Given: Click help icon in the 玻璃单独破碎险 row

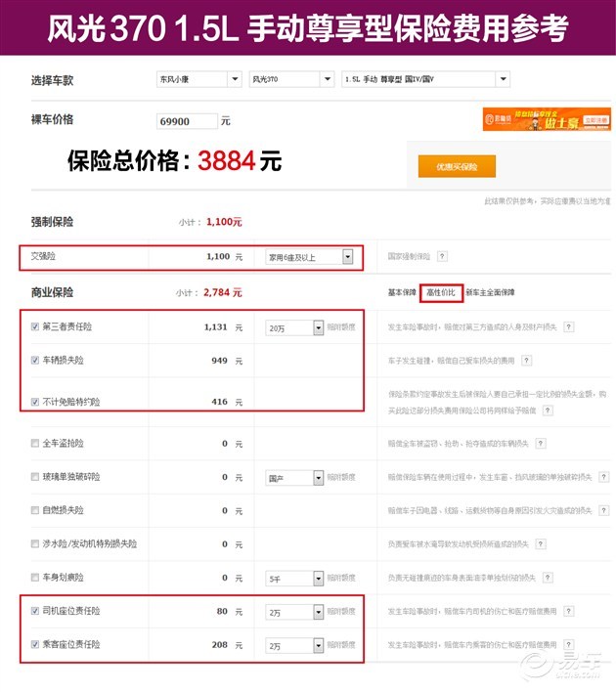Looking at the screenshot, I should point(603,477).
